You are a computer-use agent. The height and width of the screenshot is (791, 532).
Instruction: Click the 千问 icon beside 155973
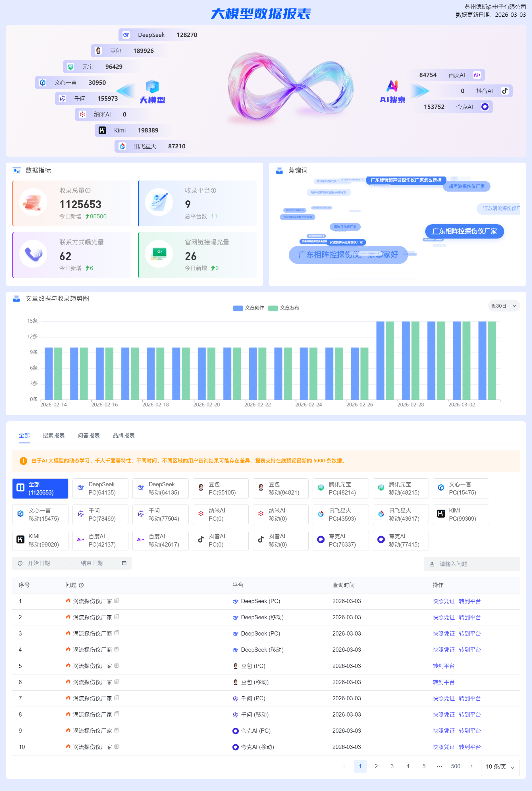(63, 99)
